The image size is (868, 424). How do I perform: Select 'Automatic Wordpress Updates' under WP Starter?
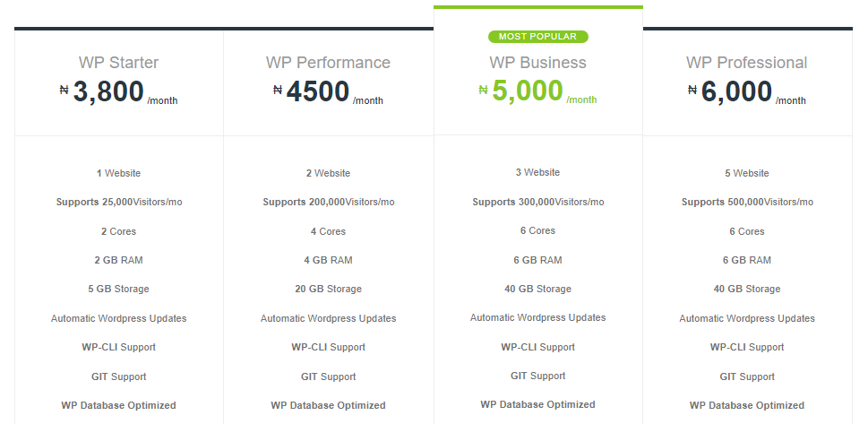click(119, 318)
